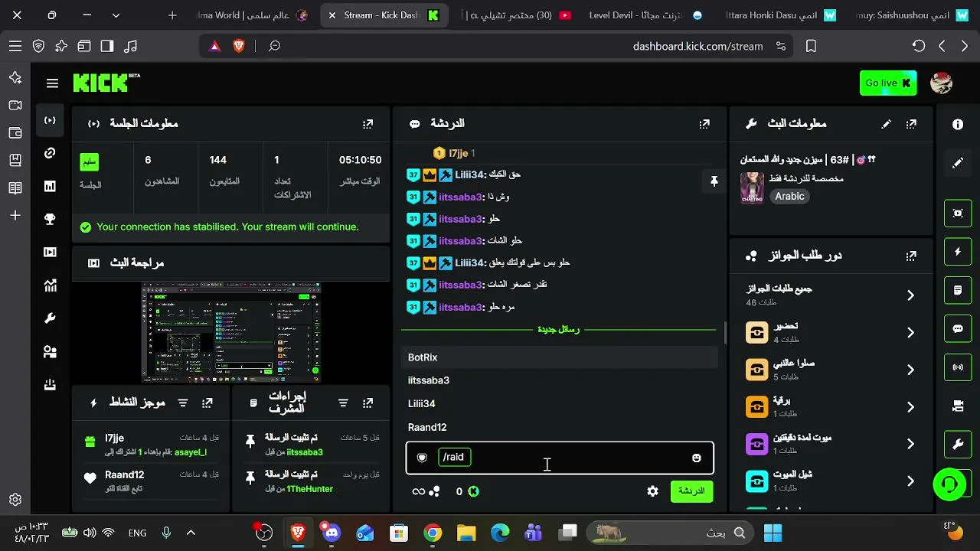The height and width of the screenshot is (551, 980).
Task: Click the shield icon in the chat input
Action: pos(422,458)
